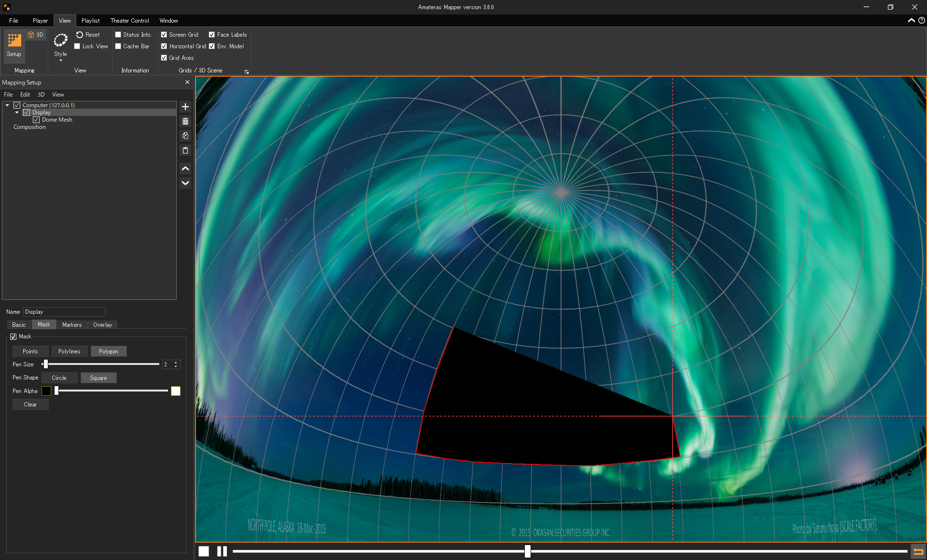This screenshot has width=927, height=560.
Task: Increase Pen Size with spinner up arrow
Action: point(176,363)
